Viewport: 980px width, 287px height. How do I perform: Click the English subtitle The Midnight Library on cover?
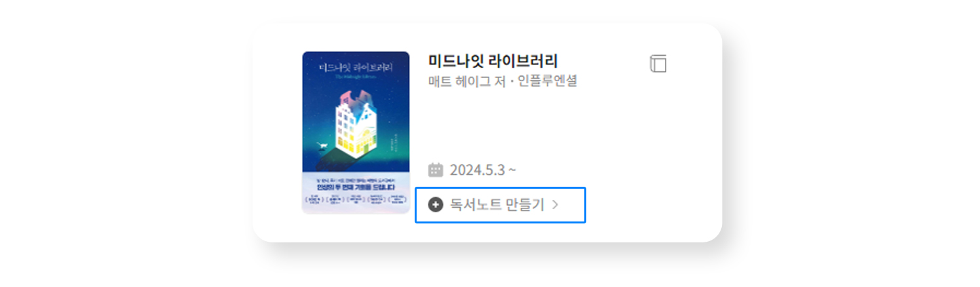click(354, 77)
